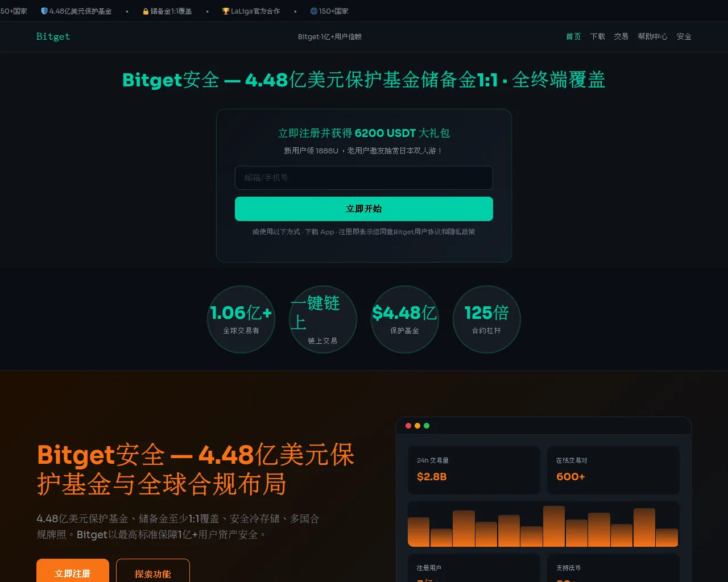This screenshot has height=582, width=728.
Task: Click the 一键链上 链上交易 stat circle
Action: point(323,319)
